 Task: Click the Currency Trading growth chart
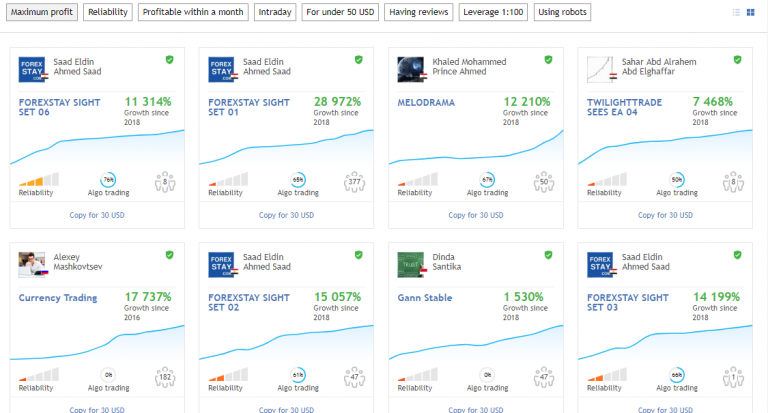point(97,343)
